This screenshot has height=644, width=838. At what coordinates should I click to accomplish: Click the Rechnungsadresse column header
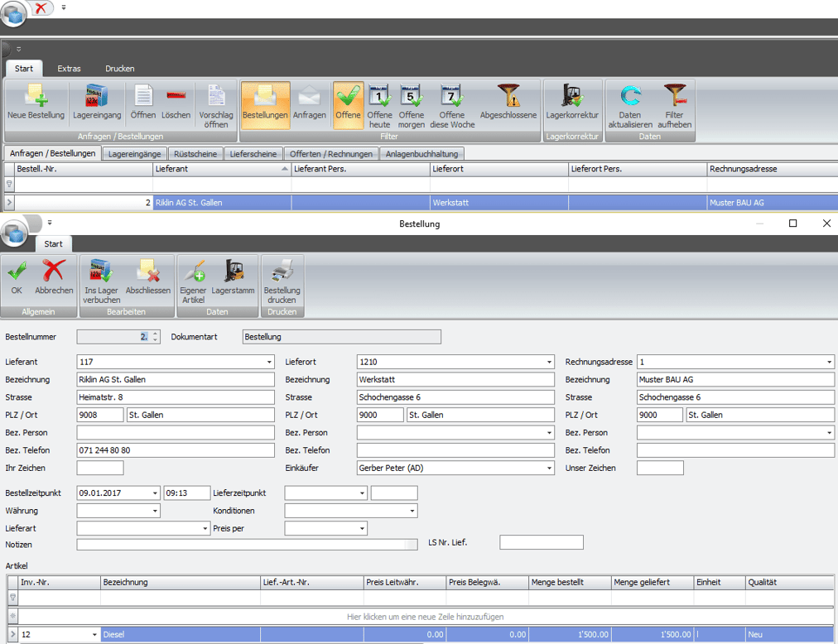click(773, 169)
